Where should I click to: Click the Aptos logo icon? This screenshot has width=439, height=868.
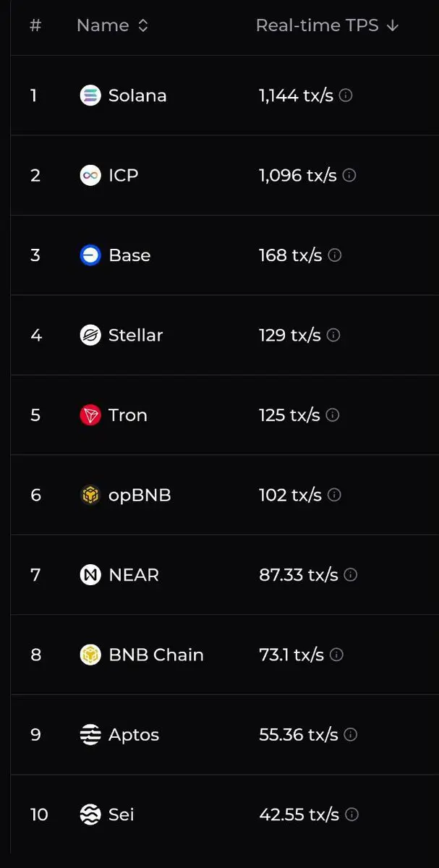click(90, 735)
